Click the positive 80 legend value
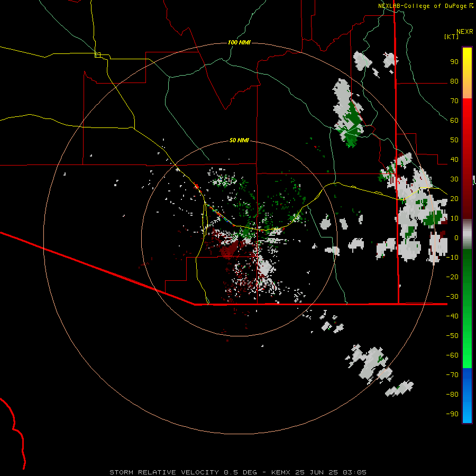The width and height of the screenshot is (476, 476). (x=454, y=81)
